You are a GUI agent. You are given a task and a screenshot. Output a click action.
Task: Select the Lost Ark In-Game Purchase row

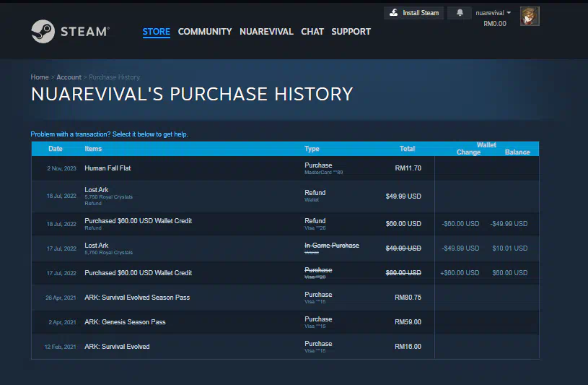[285, 248]
